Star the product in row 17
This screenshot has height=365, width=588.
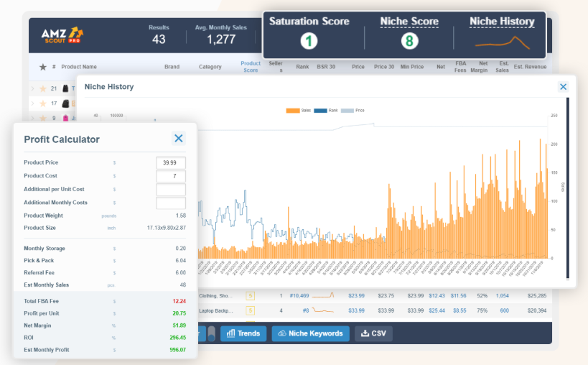click(x=43, y=103)
